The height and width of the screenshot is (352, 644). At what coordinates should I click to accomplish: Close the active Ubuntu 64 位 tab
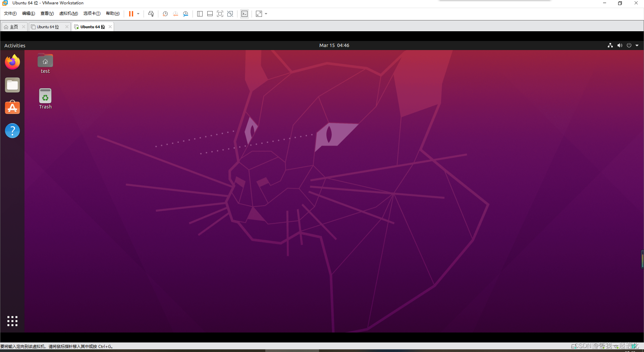coord(110,27)
